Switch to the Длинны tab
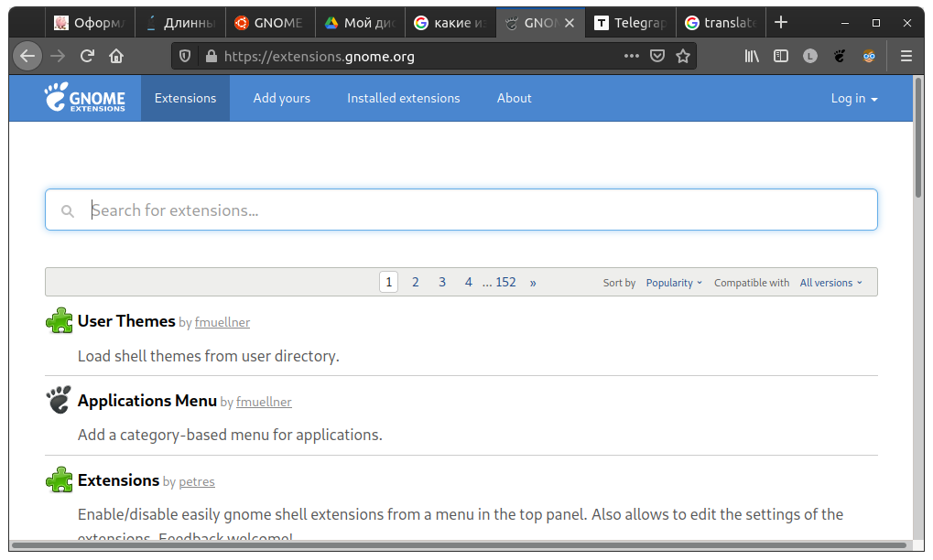Image resolution: width=933 pixels, height=560 pixels. click(x=180, y=23)
